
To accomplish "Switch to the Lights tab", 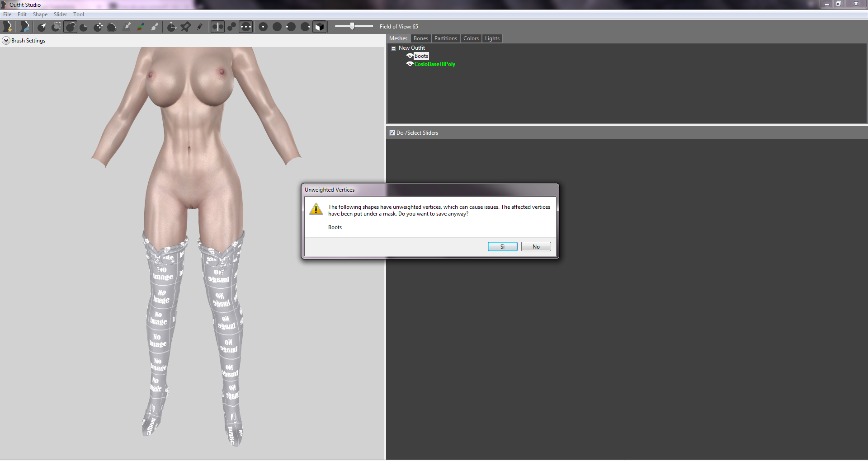I will click(x=492, y=38).
